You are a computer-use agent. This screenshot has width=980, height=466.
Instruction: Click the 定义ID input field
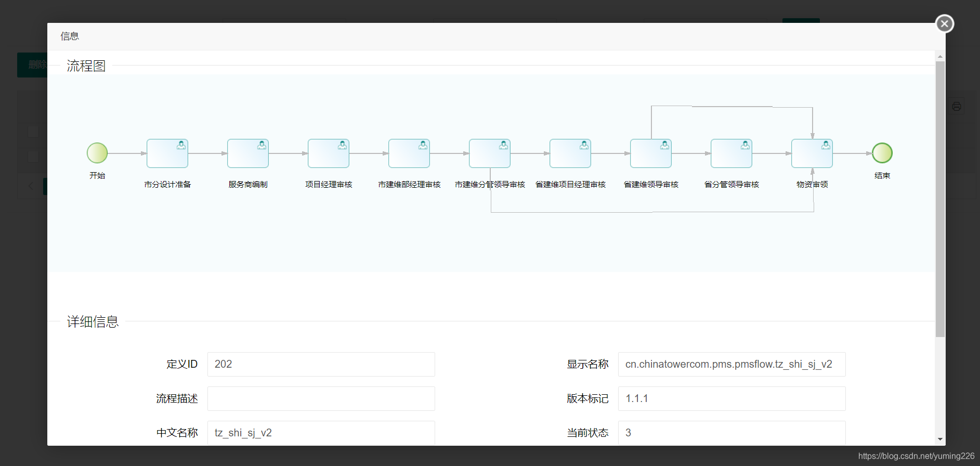pyautogui.click(x=321, y=364)
